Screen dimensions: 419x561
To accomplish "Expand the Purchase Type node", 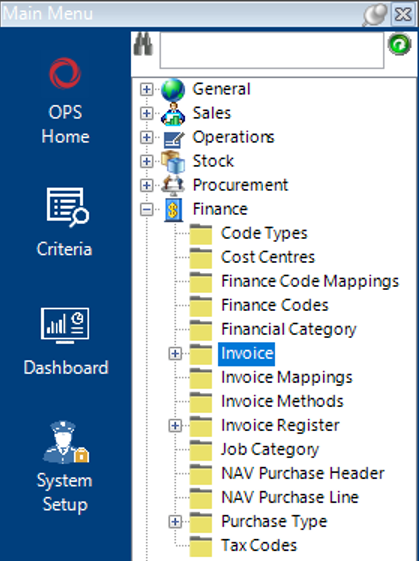I will [x=175, y=522].
